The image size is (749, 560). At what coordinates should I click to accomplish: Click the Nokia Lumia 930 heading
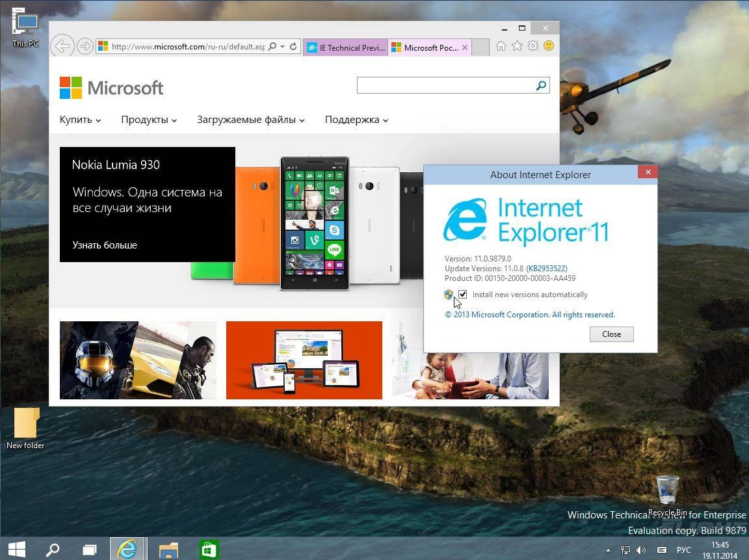click(x=116, y=165)
